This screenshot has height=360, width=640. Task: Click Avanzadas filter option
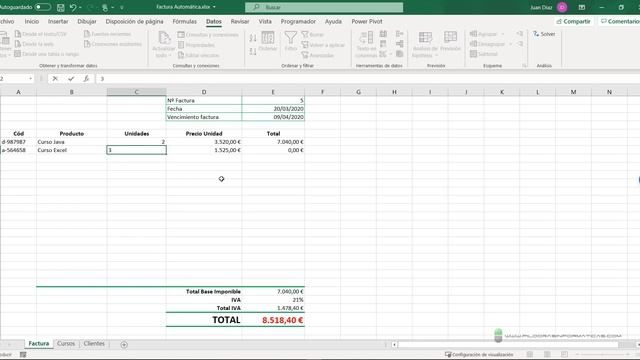point(318,55)
